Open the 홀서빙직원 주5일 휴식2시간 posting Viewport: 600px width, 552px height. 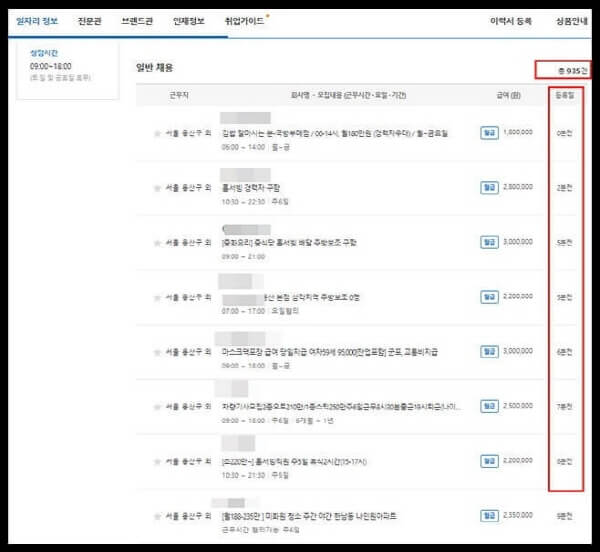coord(294,462)
